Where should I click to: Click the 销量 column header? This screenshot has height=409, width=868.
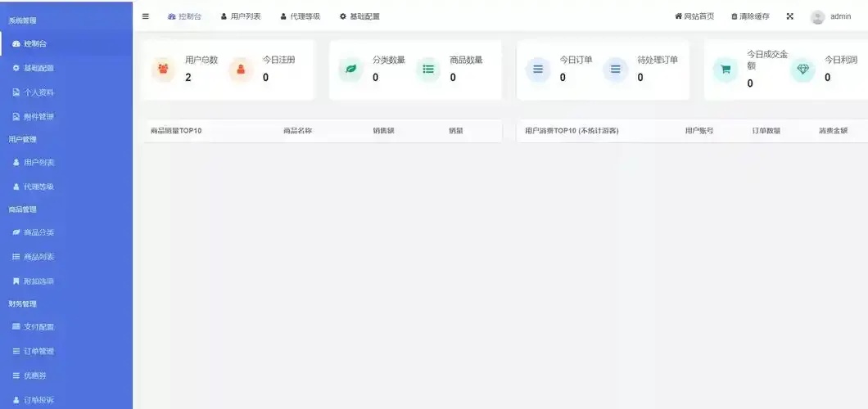tap(455, 131)
